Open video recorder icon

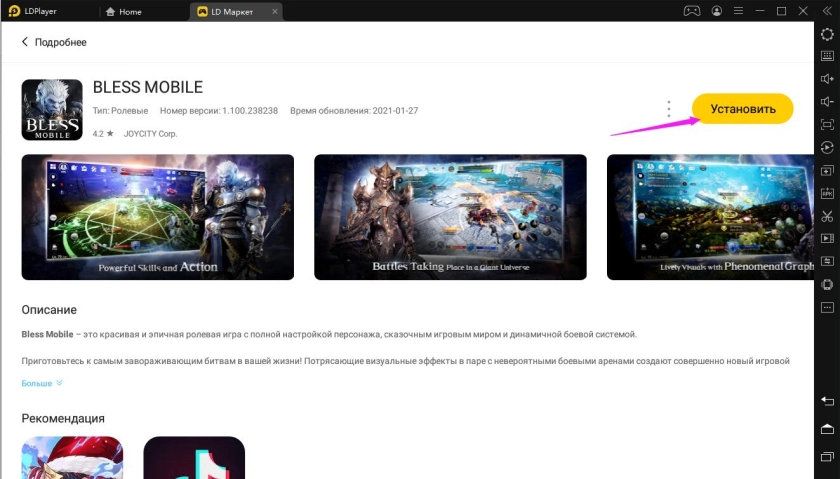click(x=827, y=238)
